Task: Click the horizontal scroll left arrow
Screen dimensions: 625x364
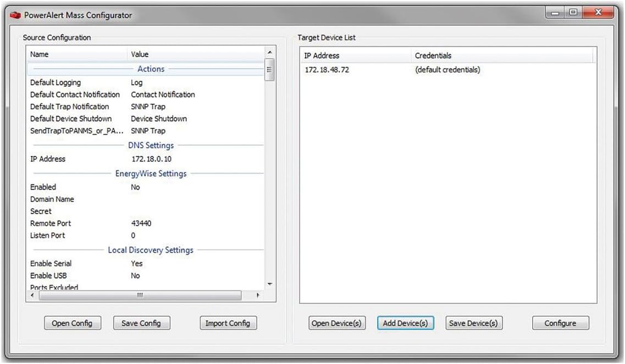Action: pyautogui.click(x=32, y=295)
